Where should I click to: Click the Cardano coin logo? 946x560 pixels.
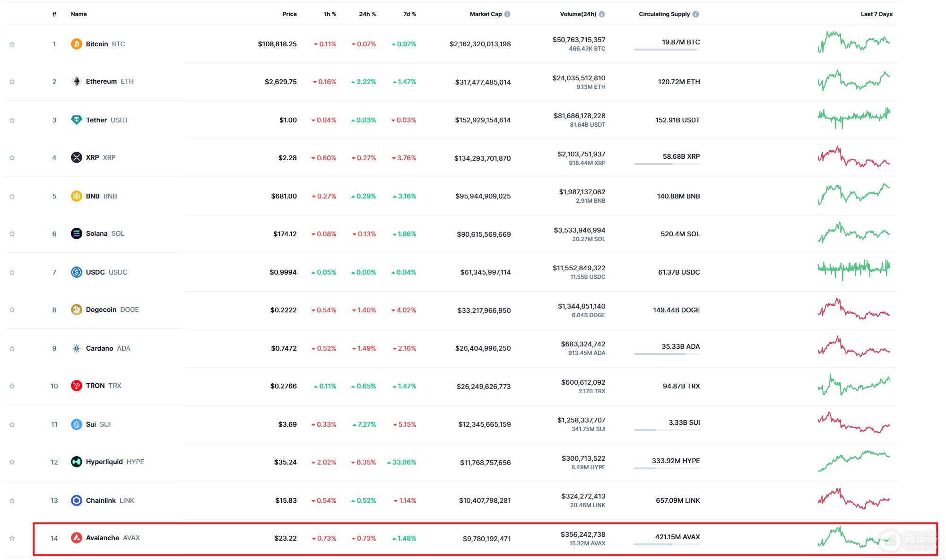(76, 348)
